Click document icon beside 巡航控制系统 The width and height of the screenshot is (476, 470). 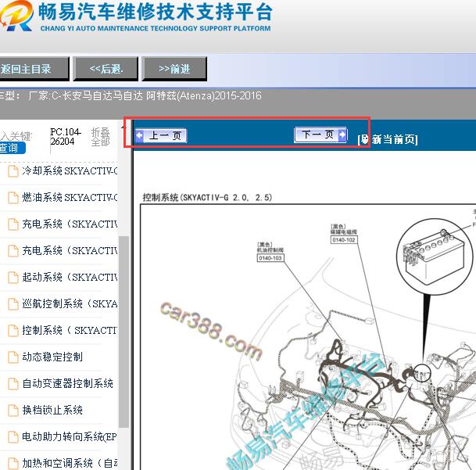[x=13, y=303]
